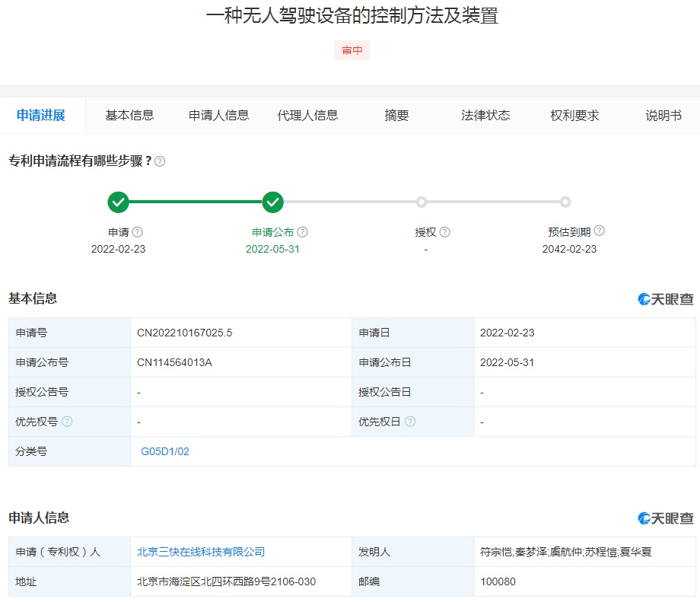Switch to the 基本信息 tab
Image resolution: width=700 pixels, height=602 pixels.
129,116
